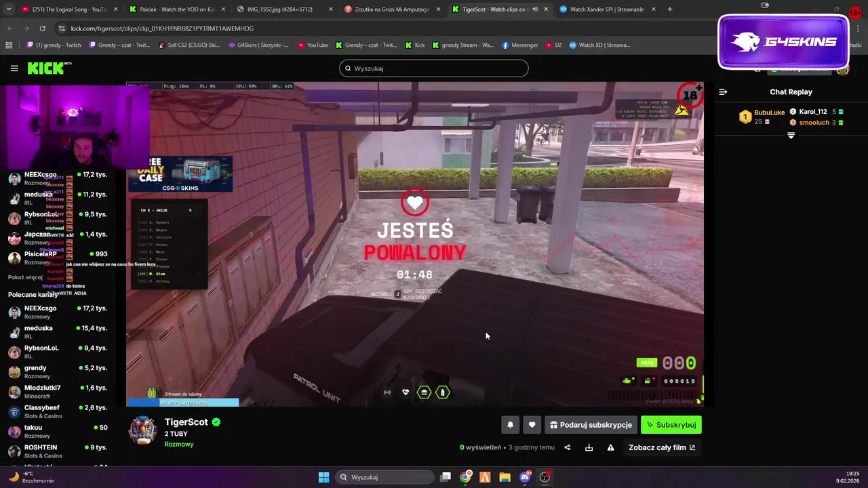Open smoolouch gifter entry
This screenshot has height=488, width=868.
817,123
